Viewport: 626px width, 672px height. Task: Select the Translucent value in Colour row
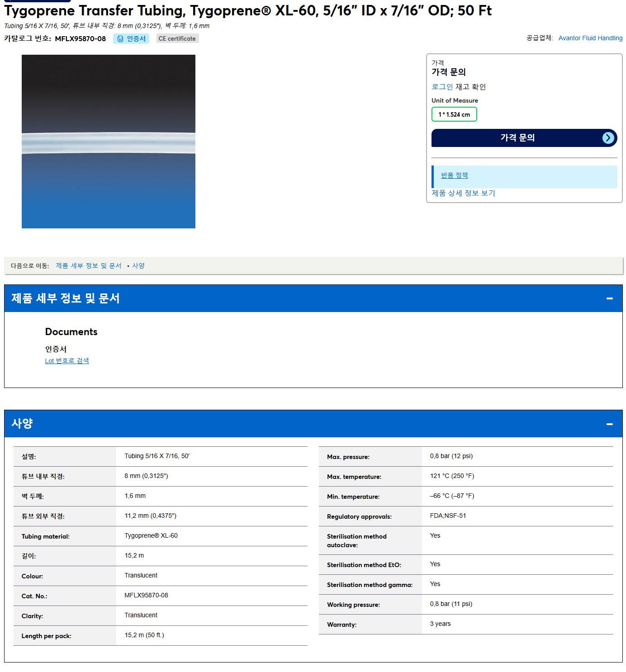tap(141, 576)
